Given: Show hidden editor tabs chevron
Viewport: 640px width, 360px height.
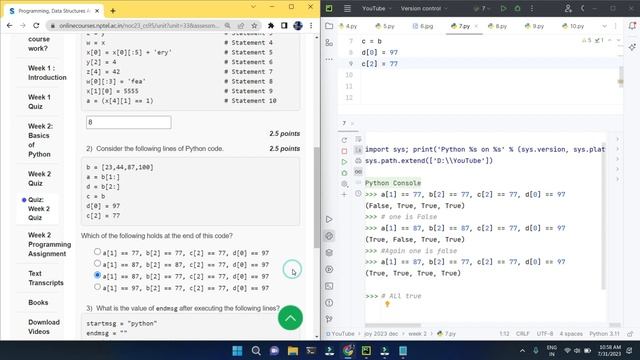Looking at the screenshot, I should pyautogui.click(x=604, y=26).
